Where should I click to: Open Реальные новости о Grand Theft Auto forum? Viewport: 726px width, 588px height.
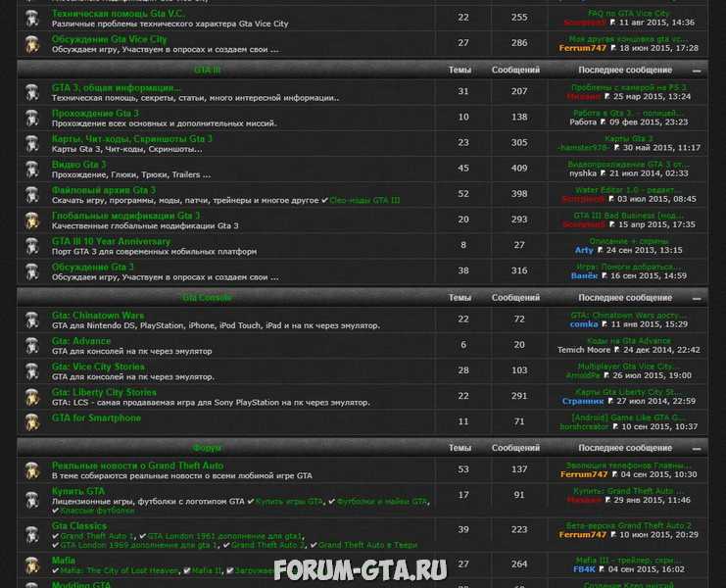click(137, 465)
